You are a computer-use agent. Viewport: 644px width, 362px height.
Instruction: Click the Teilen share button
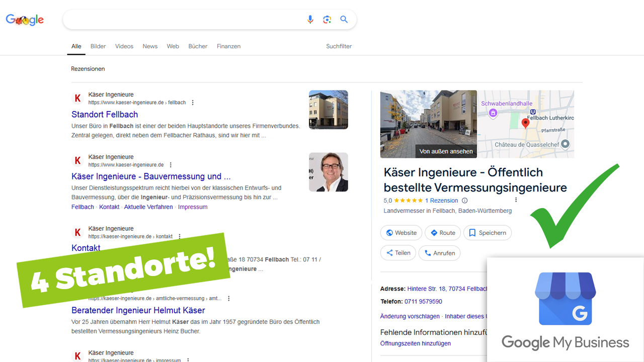click(x=398, y=253)
